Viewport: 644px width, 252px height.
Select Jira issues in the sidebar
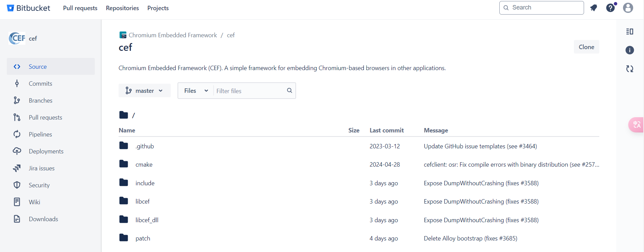click(x=51, y=168)
